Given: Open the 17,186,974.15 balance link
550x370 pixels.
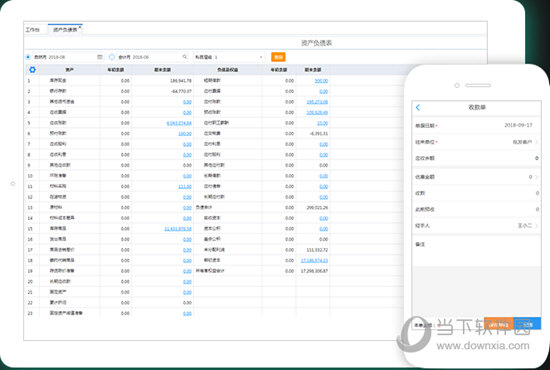Looking at the screenshot, I should (x=314, y=261).
